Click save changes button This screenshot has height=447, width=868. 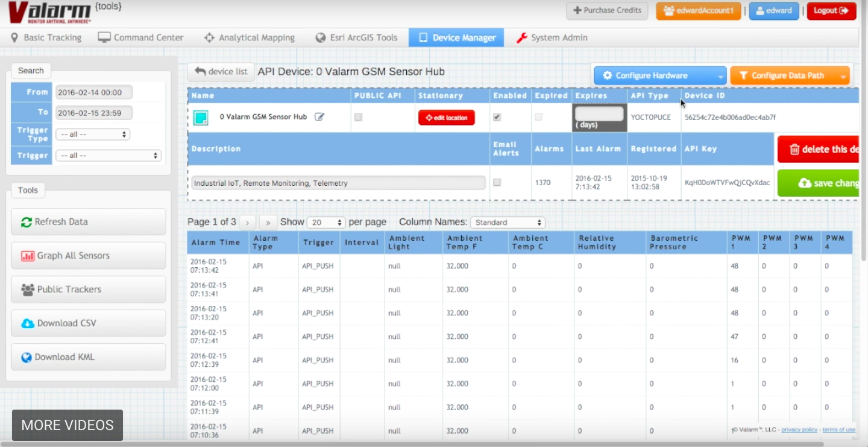819,183
